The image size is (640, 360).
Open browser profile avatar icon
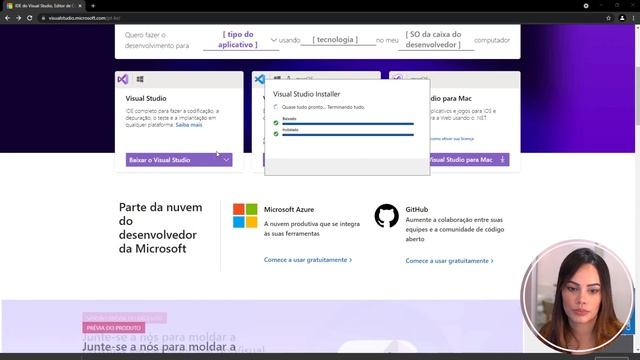click(x=622, y=18)
